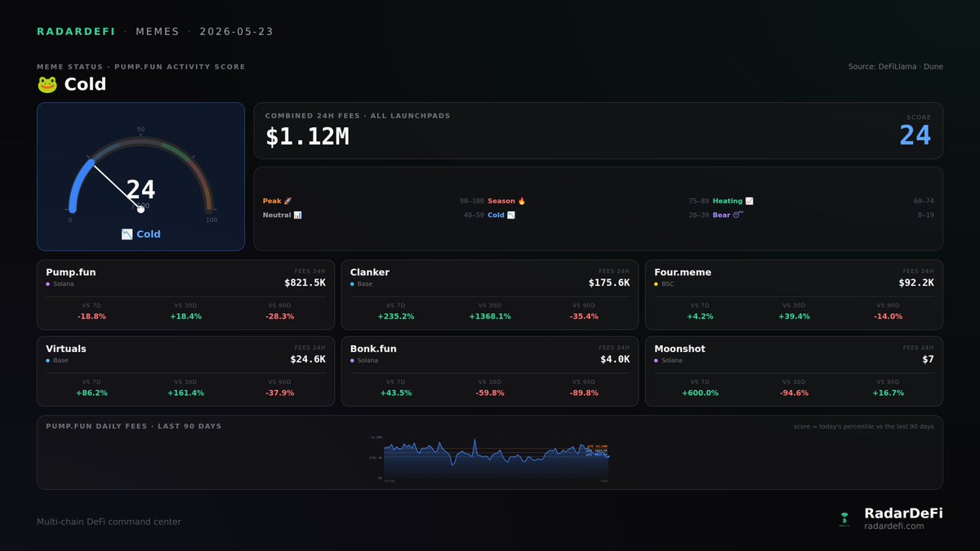Click Four.meme 30D change +39.4%

[794, 317]
